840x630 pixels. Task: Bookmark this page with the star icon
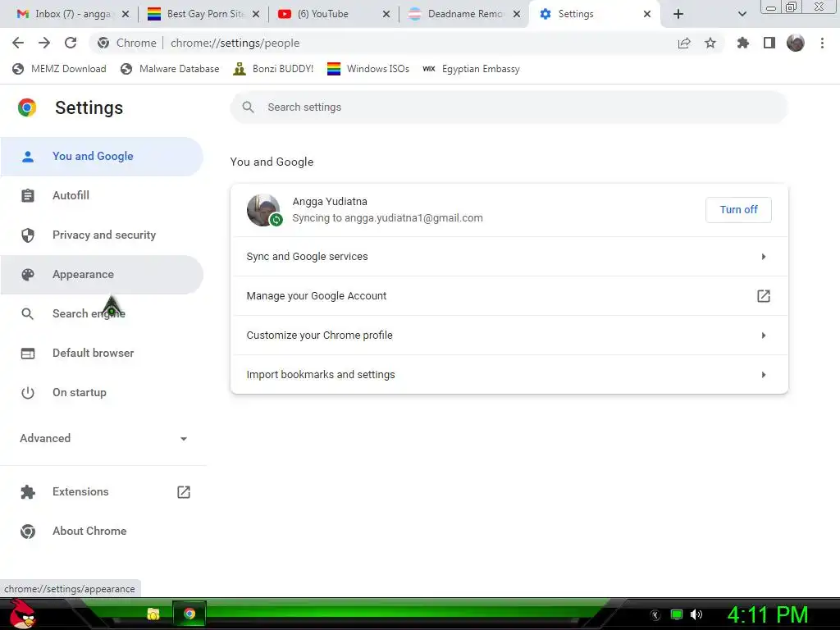pos(710,43)
